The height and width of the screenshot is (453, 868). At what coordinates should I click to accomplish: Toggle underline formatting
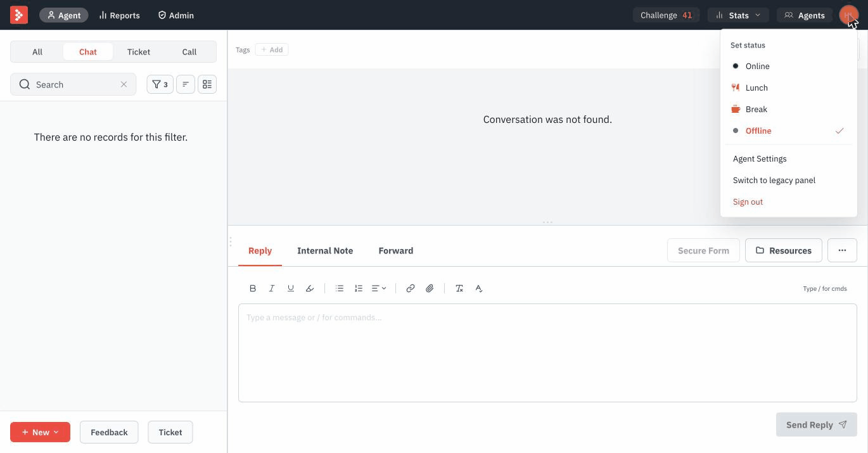[291, 288]
